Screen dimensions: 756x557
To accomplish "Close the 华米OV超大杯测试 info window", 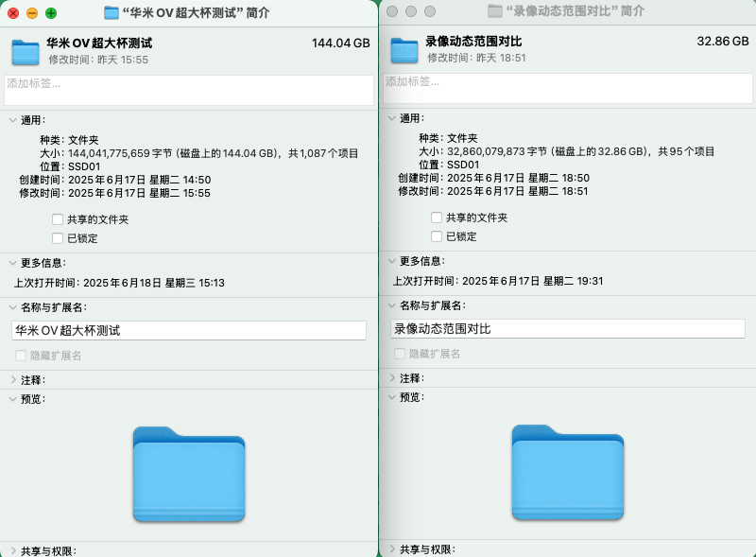I will click(x=13, y=13).
